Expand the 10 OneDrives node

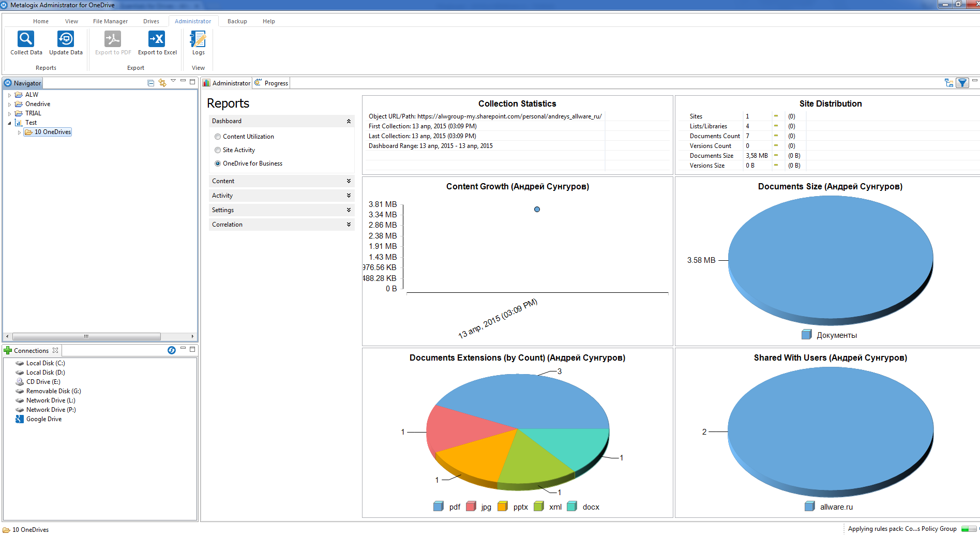click(x=19, y=132)
